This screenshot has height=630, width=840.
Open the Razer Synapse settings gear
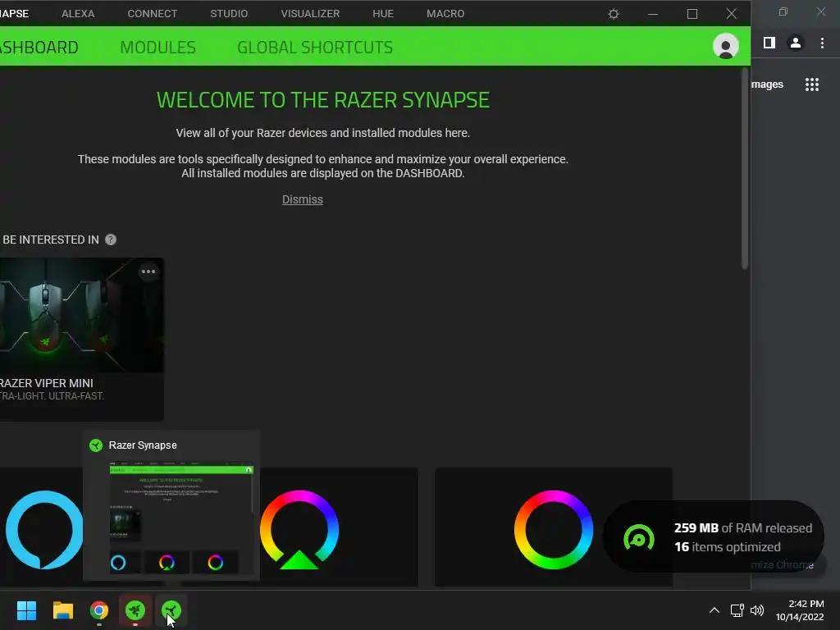point(614,14)
